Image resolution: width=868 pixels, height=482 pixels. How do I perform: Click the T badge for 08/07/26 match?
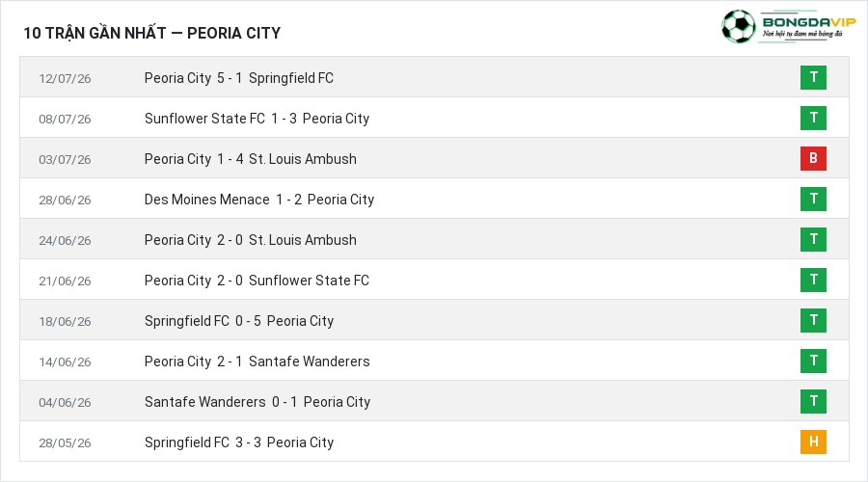click(813, 118)
